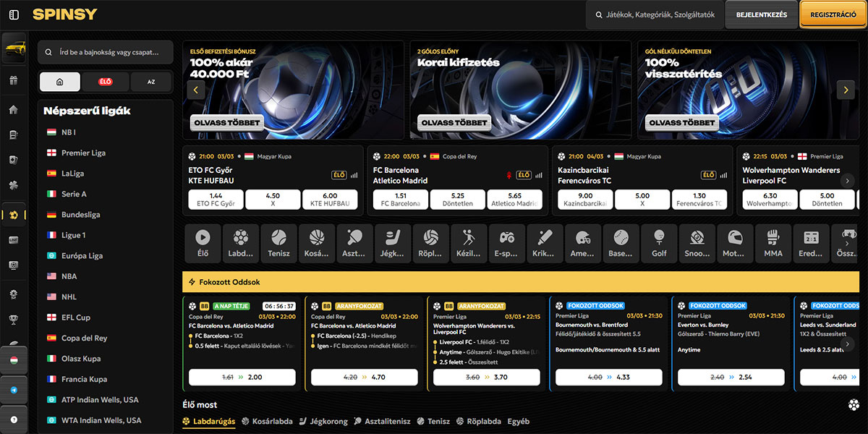Go back a banner using left chevron
868x434 pixels.
tap(195, 89)
